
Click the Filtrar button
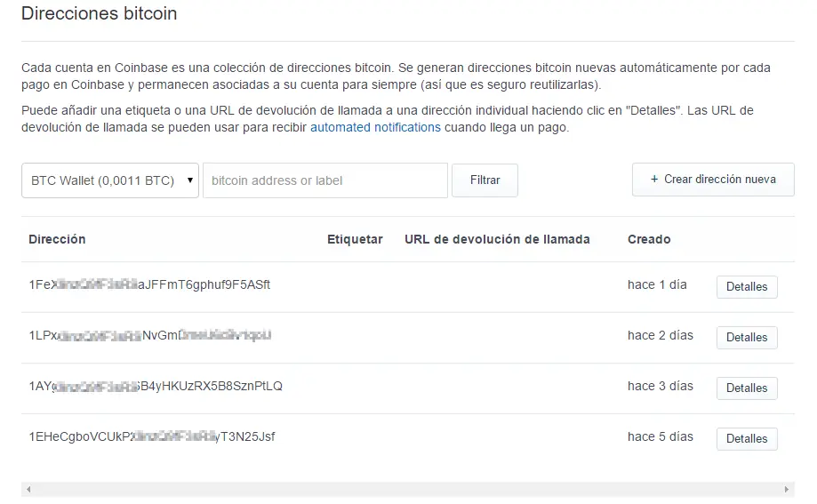[x=485, y=180]
